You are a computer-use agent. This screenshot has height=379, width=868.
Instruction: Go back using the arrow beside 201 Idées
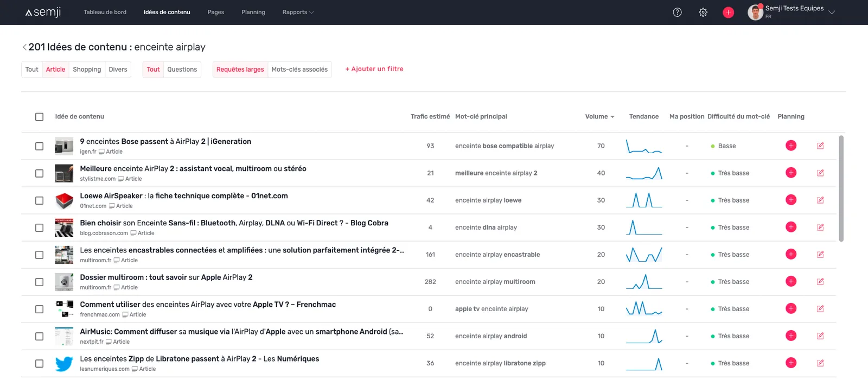24,47
